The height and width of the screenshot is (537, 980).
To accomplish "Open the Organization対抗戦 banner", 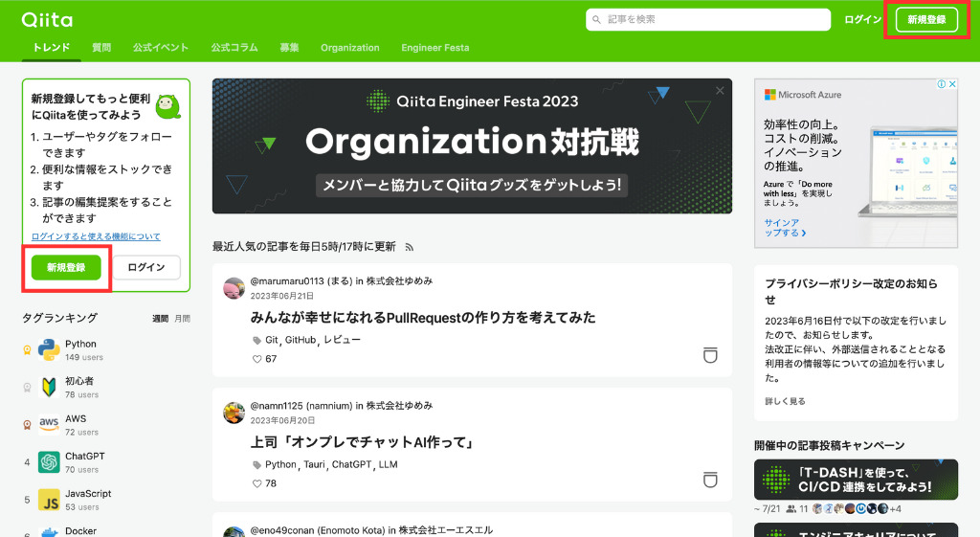I will [x=472, y=146].
